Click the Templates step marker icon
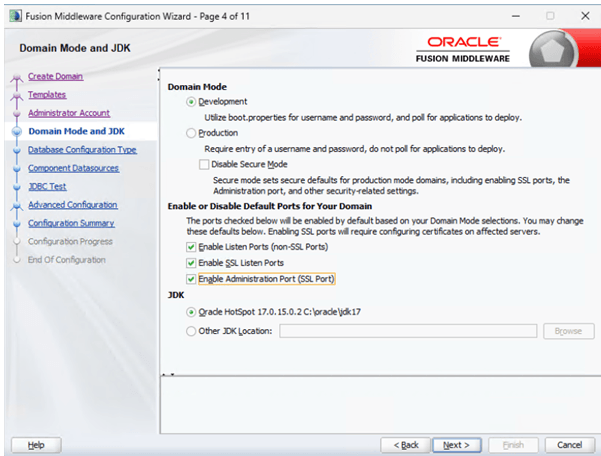This screenshot has height=456, width=601. (16, 97)
